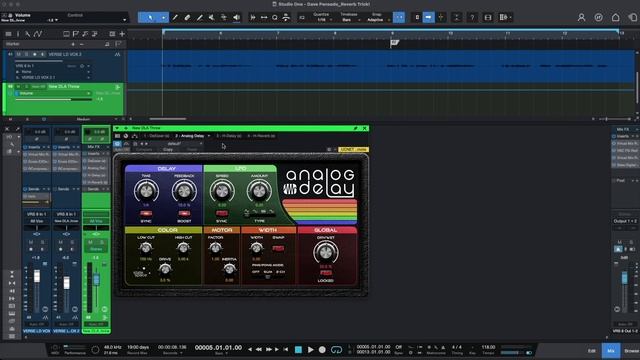
Task: Click the Color LOW CUT knob
Action: coord(146,247)
